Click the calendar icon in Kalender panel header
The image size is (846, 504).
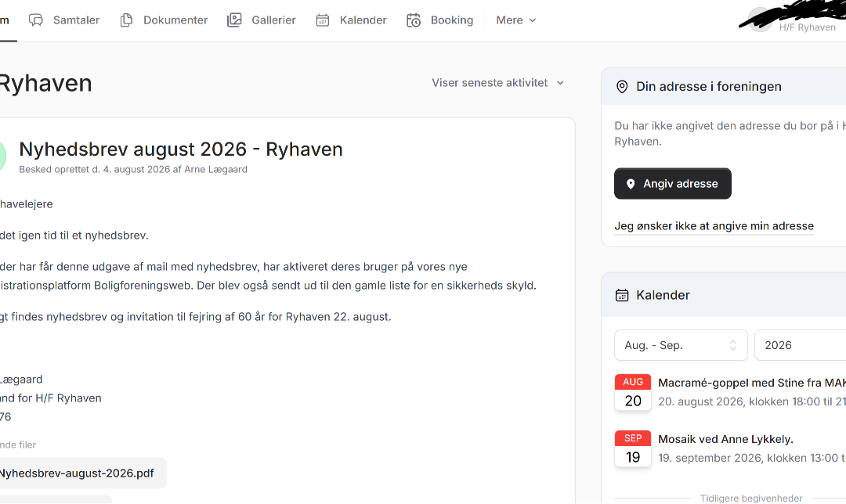622,295
